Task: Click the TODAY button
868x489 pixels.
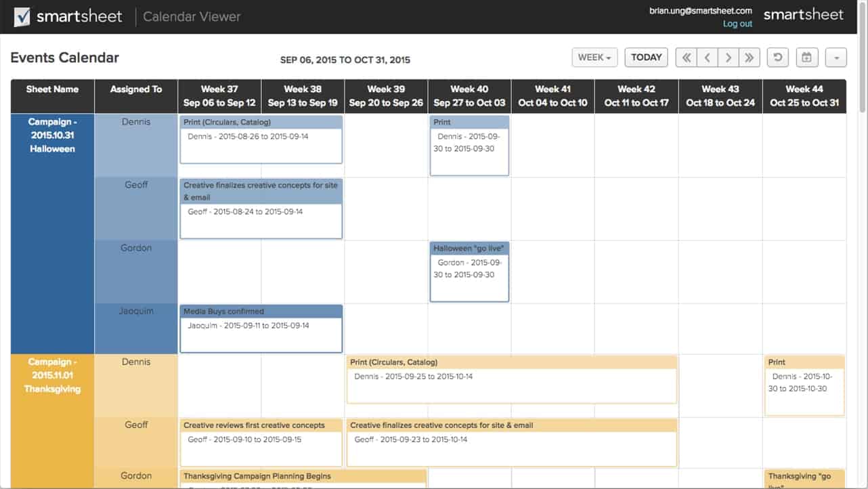Action: pyautogui.click(x=646, y=57)
